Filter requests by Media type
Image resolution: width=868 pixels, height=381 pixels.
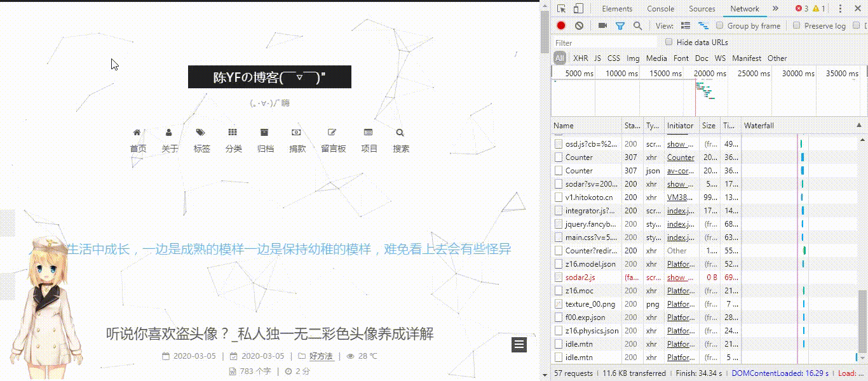[x=656, y=58]
